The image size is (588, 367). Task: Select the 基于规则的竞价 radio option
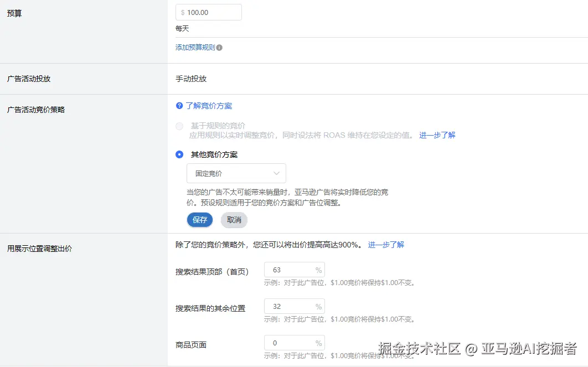[179, 126]
